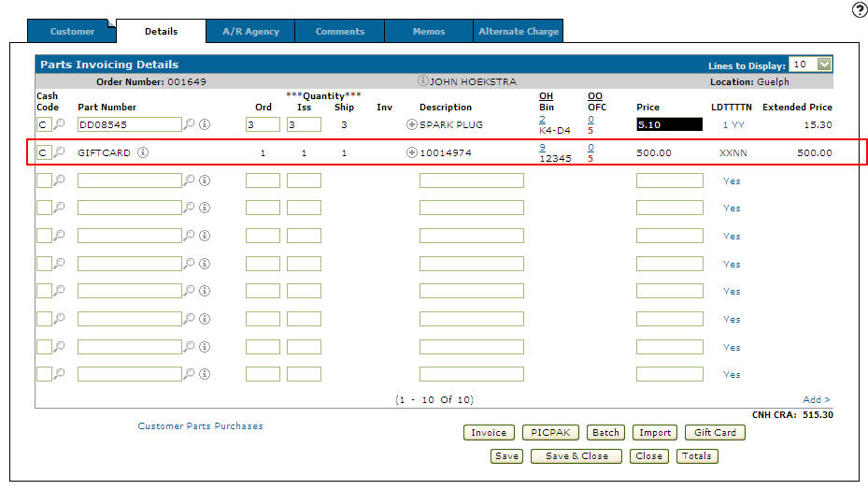
Task: Click cash code box in first blank row
Action: tap(44, 180)
